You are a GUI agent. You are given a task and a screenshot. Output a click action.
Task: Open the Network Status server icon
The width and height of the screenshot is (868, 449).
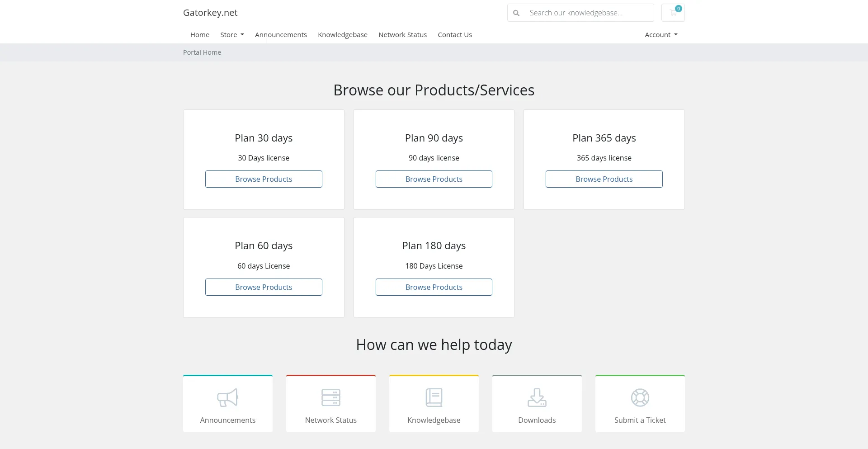pyautogui.click(x=330, y=397)
